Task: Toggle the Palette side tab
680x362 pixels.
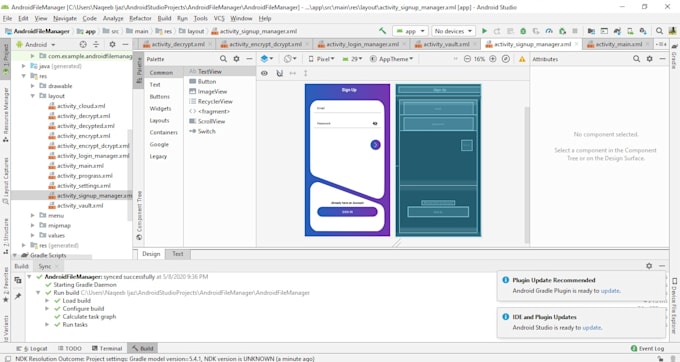Action: point(139,70)
